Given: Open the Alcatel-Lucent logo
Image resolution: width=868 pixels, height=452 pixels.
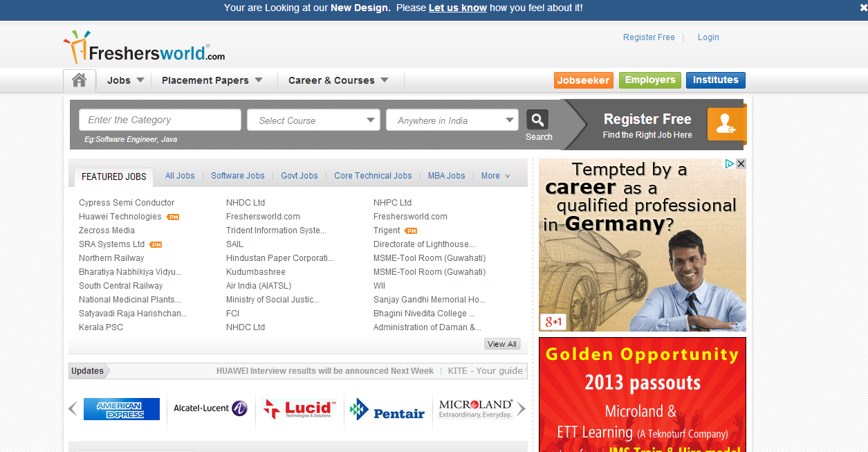Looking at the screenshot, I should pos(210,408).
